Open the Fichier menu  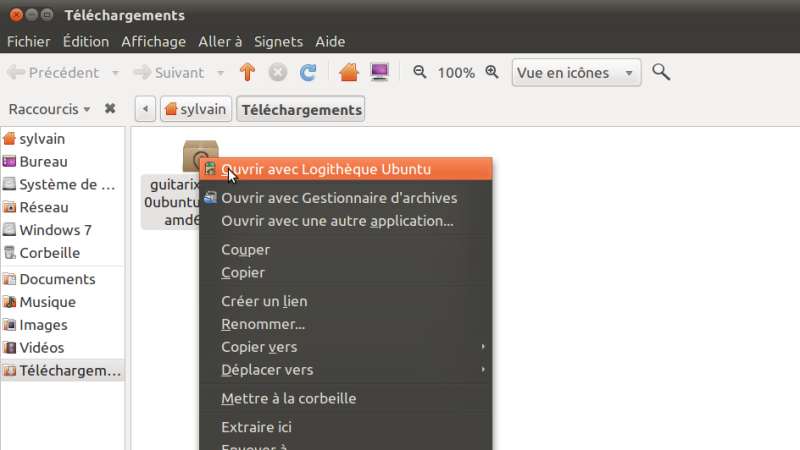29,41
